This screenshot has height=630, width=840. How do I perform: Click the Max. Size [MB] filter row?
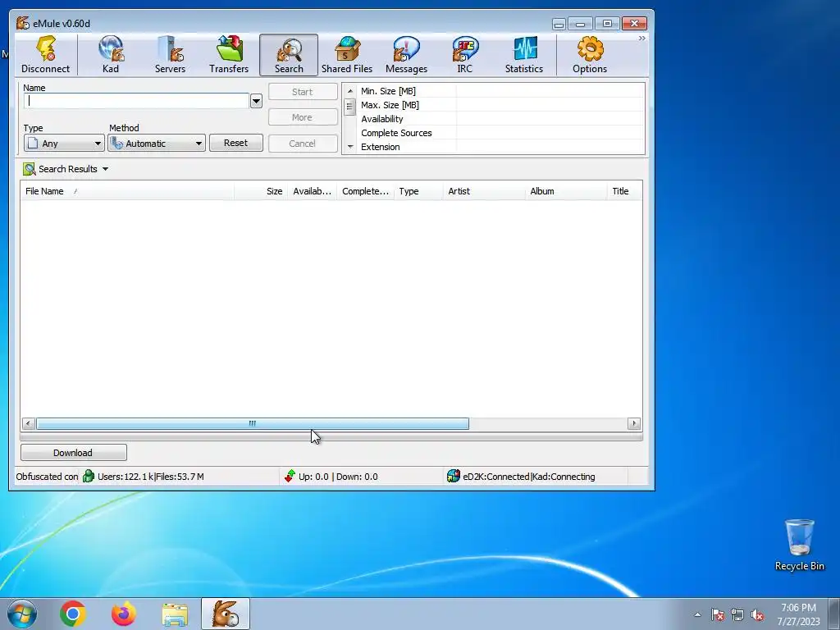[x=500, y=105]
